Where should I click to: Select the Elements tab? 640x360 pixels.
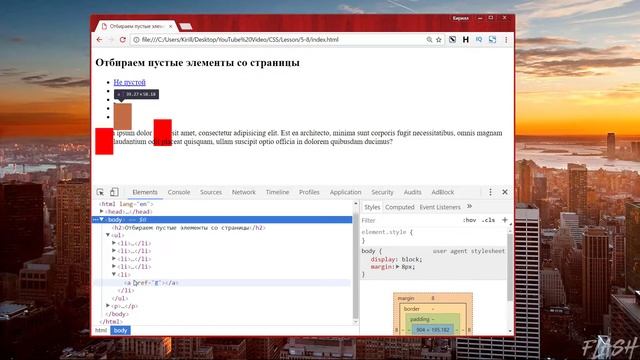(145, 192)
